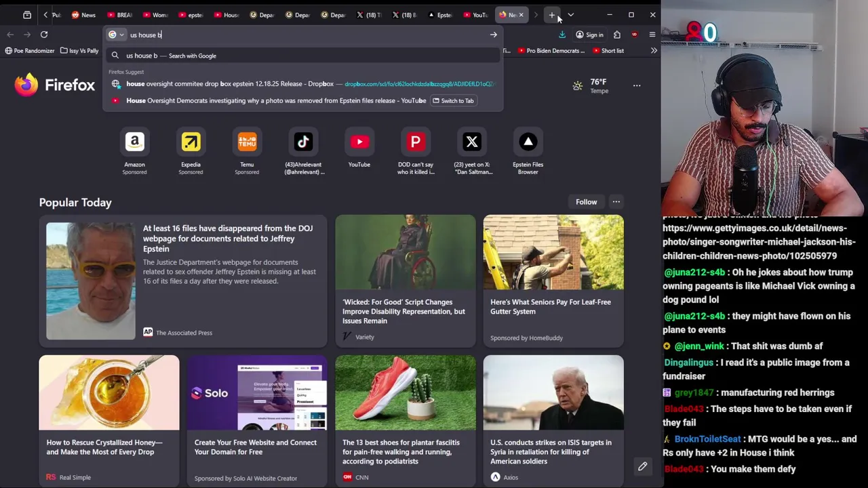Screen dimensions: 868x488
Task: Open the Firefox View icon in tab bar
Action: (x=27, y=15)
